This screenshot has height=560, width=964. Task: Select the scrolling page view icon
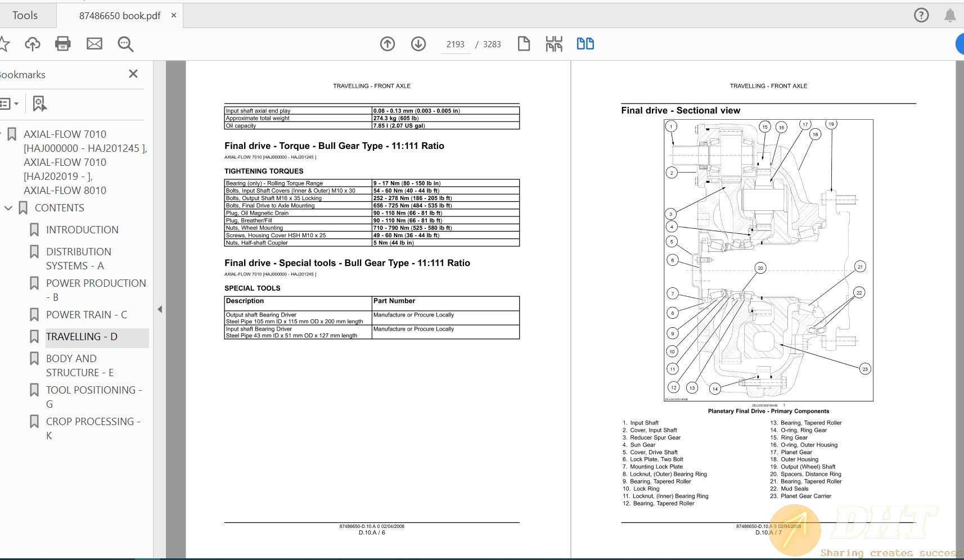pos(554,44)
